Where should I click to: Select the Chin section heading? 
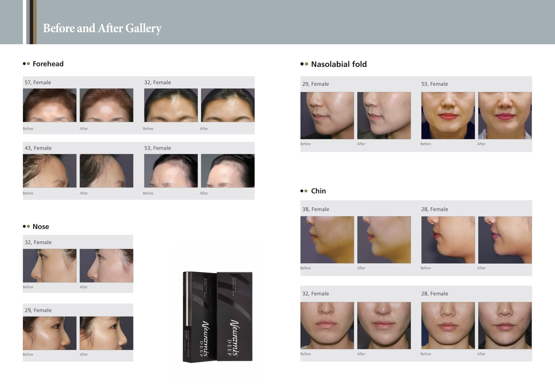pyautogui.click(x=318, y=191)
